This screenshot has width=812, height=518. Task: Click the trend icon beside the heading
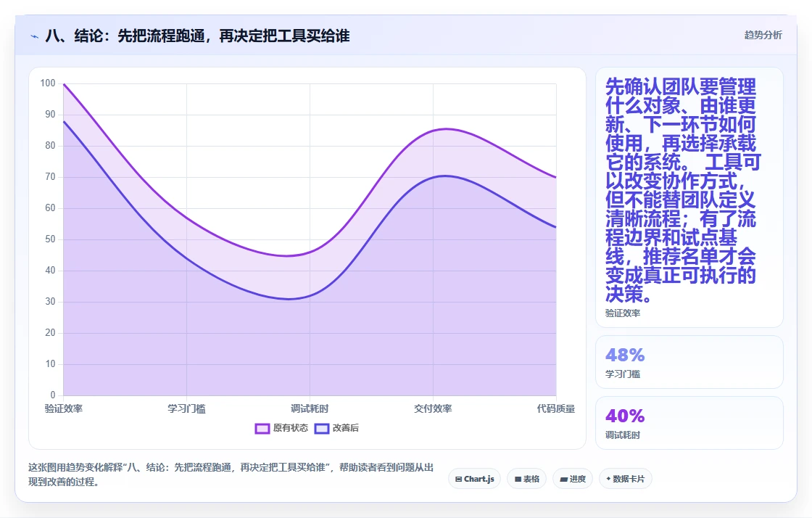click(35, 36)
